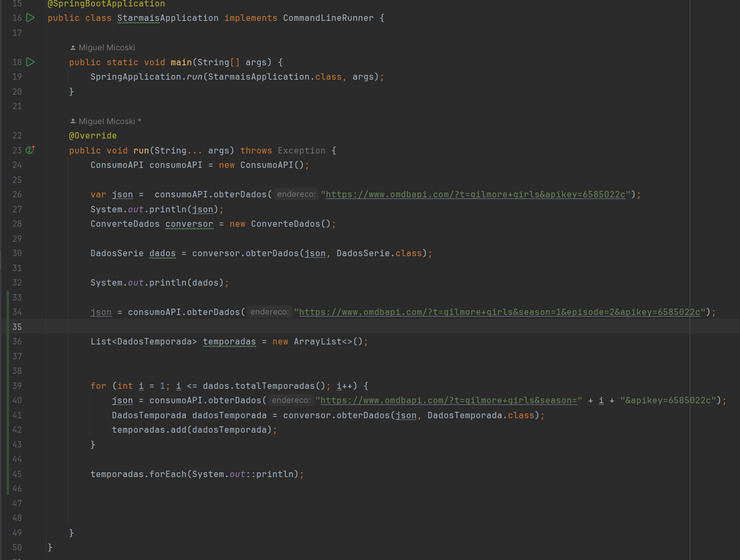Click the 'ArrayList' constructor on line 36
The height and width of the screenshot is (560, 740).
[x=318, y=342]
